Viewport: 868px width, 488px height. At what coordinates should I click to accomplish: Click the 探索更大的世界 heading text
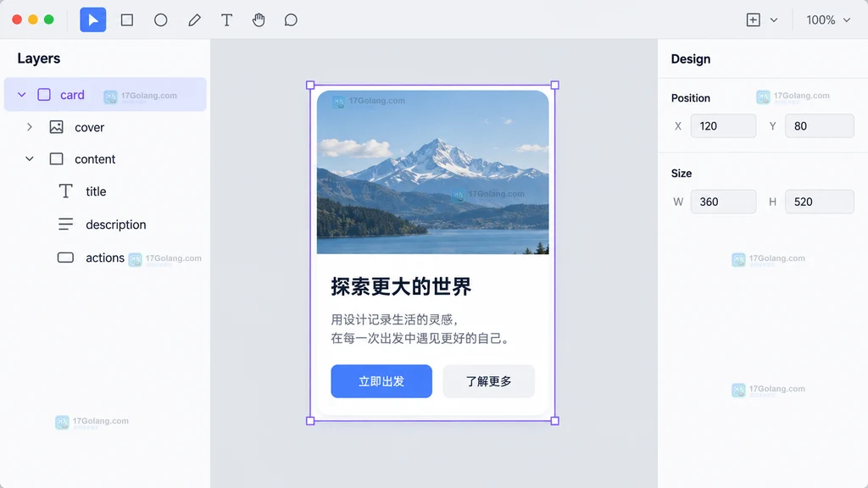(401, 286)
